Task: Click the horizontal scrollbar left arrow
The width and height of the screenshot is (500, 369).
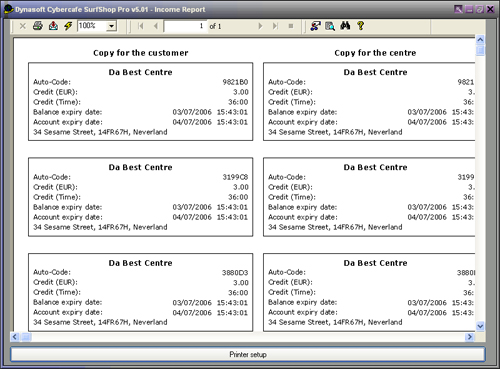Action: pos(15,337)
